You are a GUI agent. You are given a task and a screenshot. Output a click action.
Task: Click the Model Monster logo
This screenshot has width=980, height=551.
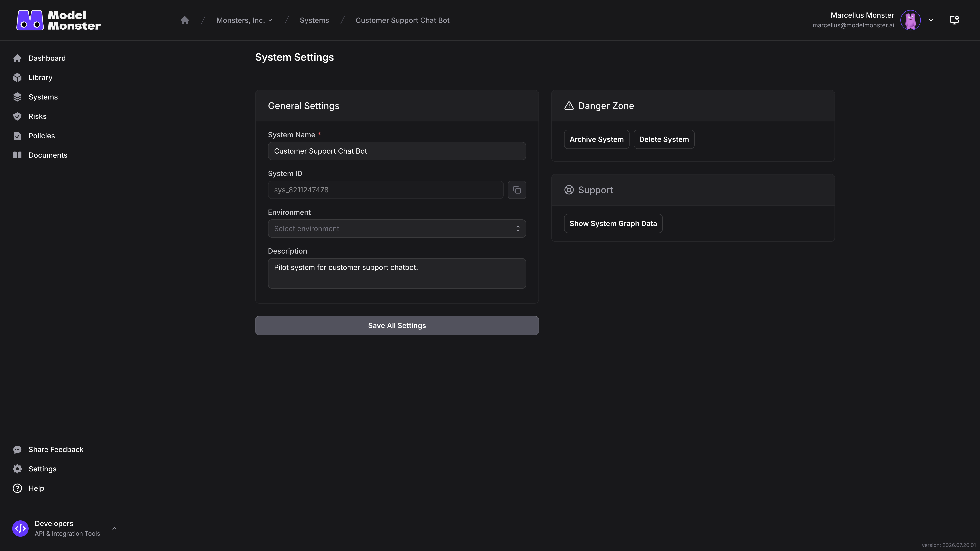pyautogui.click(x=59, y=20)
